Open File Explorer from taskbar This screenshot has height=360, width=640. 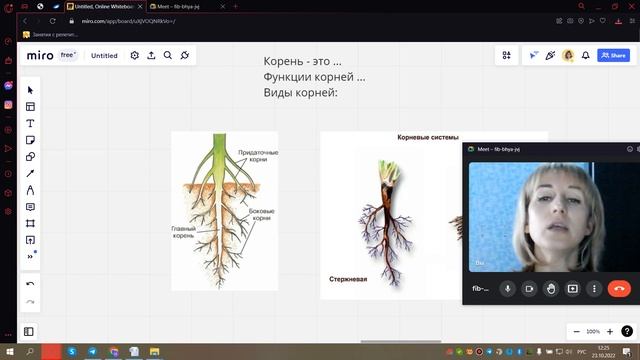point(154,351)
